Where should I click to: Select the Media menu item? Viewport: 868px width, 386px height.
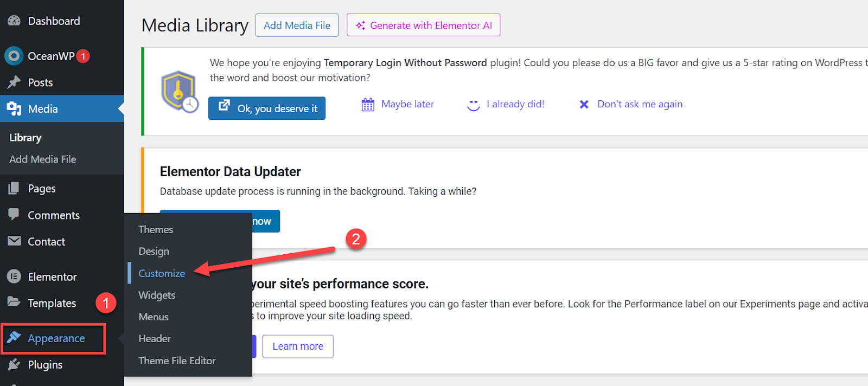tap(62, 108)
